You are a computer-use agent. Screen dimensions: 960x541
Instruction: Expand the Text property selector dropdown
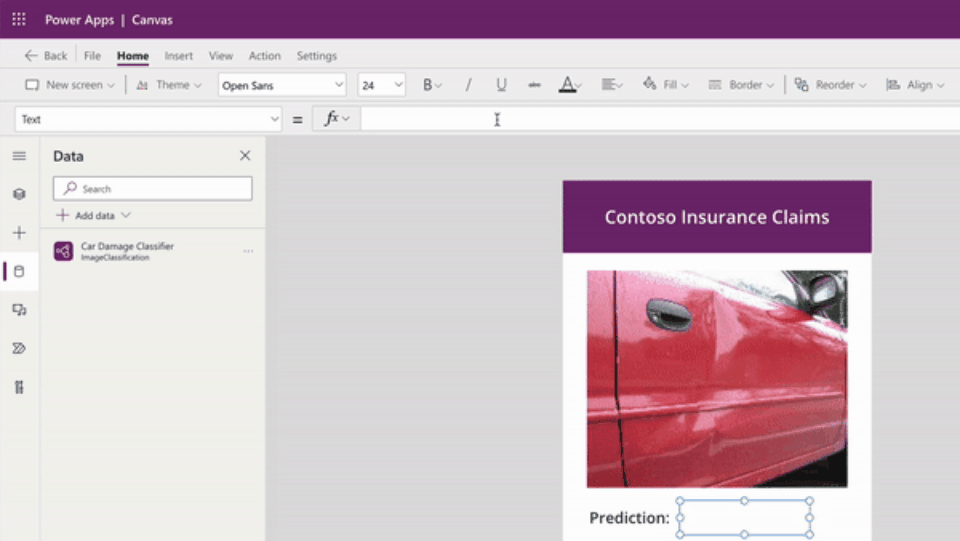[x=148, y=119]
